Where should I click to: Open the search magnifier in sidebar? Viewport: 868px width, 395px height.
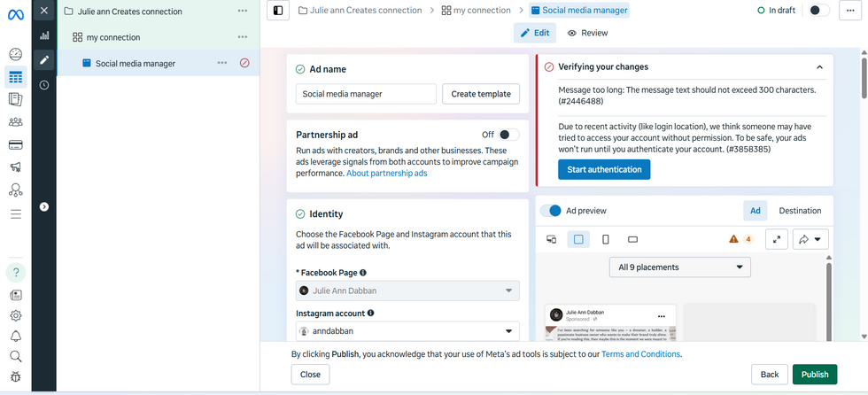[15, 356]
